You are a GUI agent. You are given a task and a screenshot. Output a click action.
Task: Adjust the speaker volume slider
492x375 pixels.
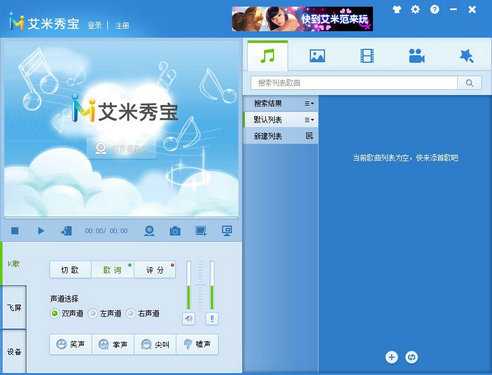[x=189, y=285]
